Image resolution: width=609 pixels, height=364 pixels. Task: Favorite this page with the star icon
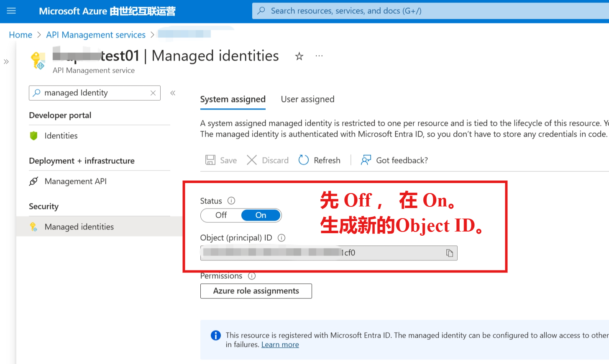299,56
